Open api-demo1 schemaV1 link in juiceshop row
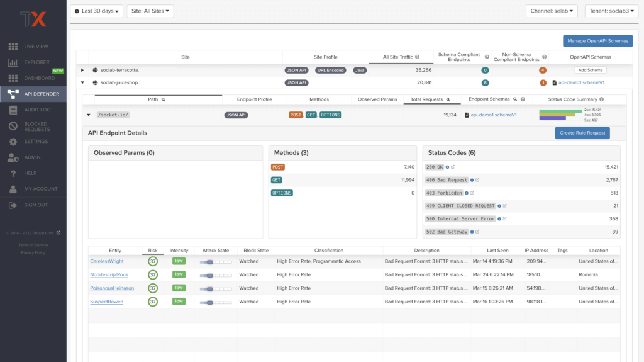644x362 pixels. (x=580, y=82)
